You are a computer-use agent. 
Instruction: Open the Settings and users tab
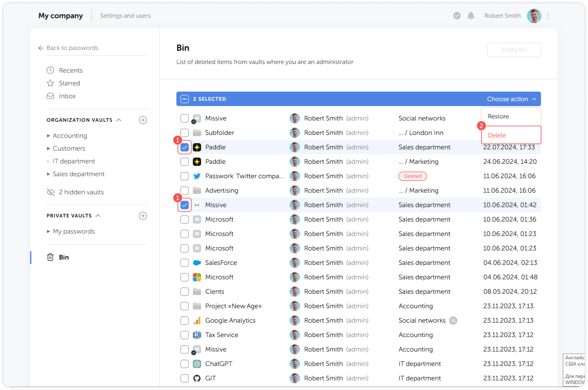click(125, 16)
